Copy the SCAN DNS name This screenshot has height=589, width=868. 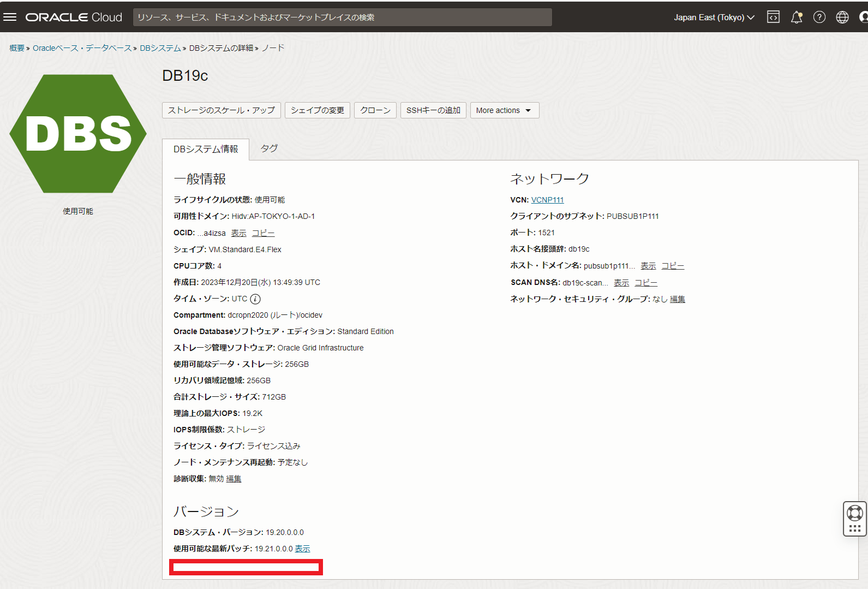[646, 283]
